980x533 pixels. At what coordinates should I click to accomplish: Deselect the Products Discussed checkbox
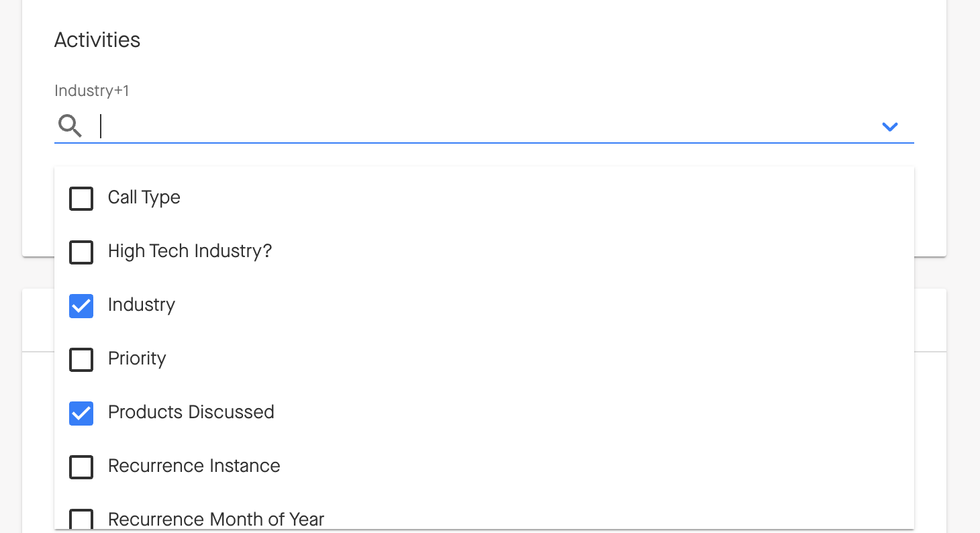tap(81, 413)
